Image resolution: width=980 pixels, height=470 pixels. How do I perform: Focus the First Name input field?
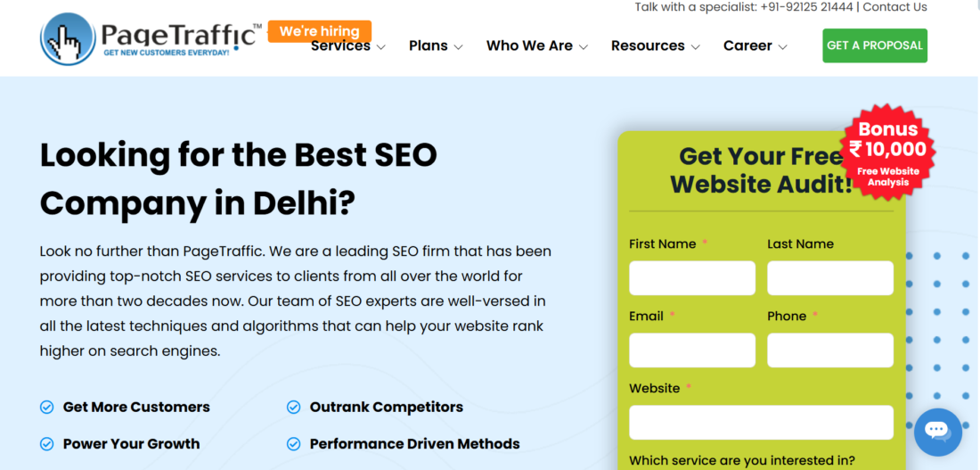point(692,278)
